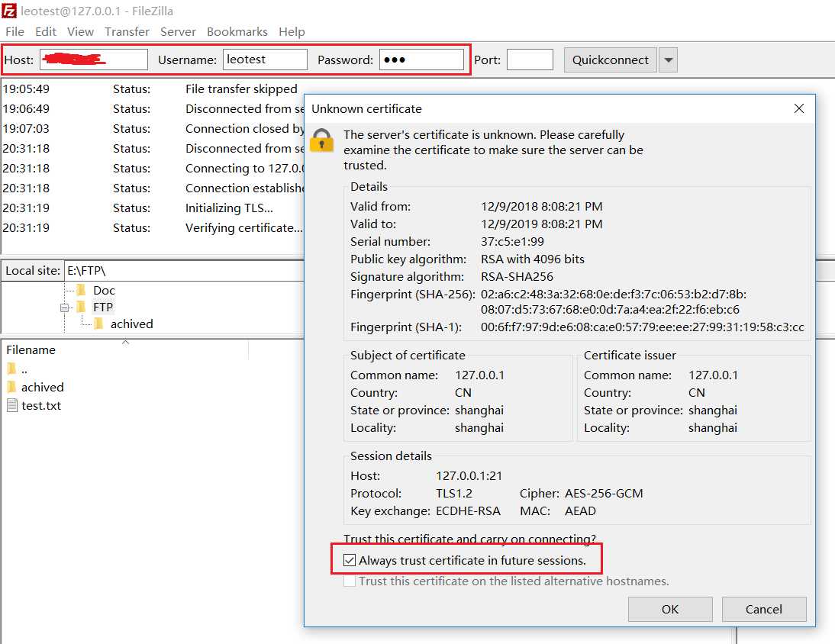The width and height of the screenshot is (835, 644).
Task: Click the FTP folder icon in tree
Action: [x=81, y=307]
